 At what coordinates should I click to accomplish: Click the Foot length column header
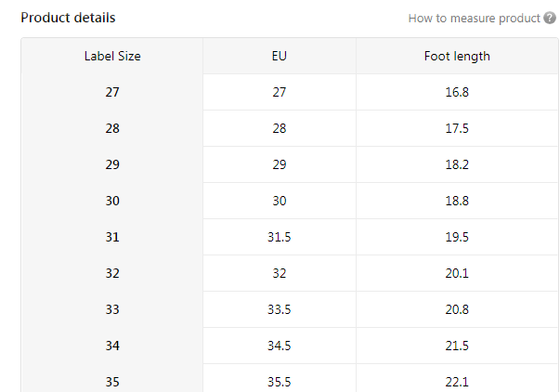(x=457, y=56)
